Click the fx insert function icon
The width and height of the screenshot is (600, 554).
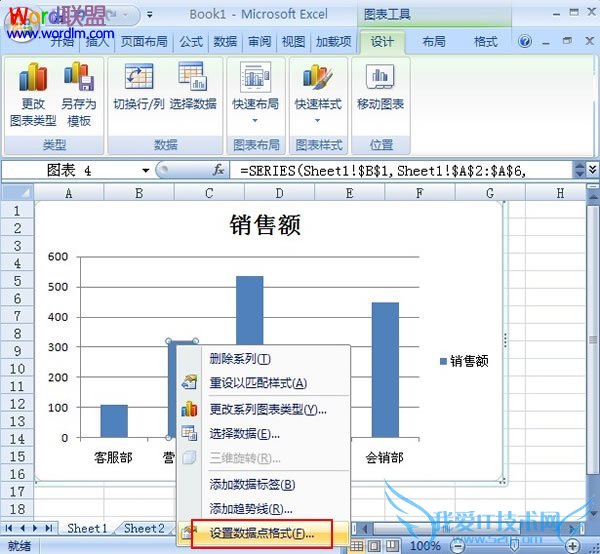pos(218,170)
